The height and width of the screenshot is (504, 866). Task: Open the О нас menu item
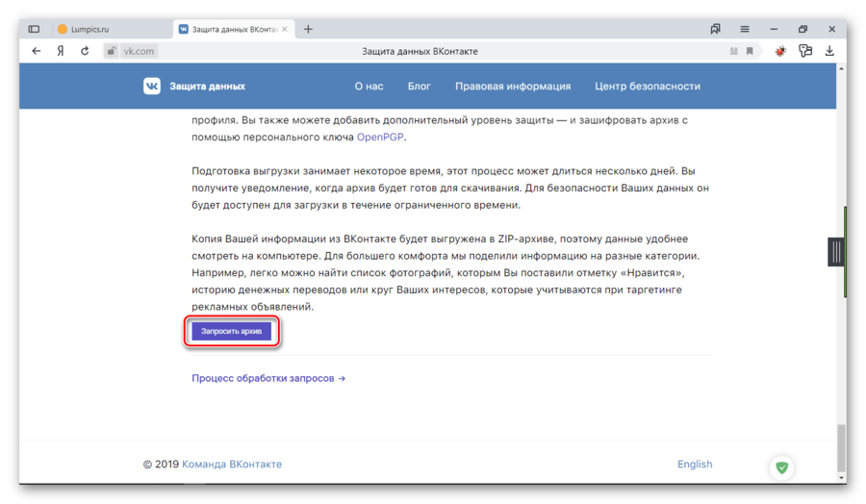tap(369, 87)
